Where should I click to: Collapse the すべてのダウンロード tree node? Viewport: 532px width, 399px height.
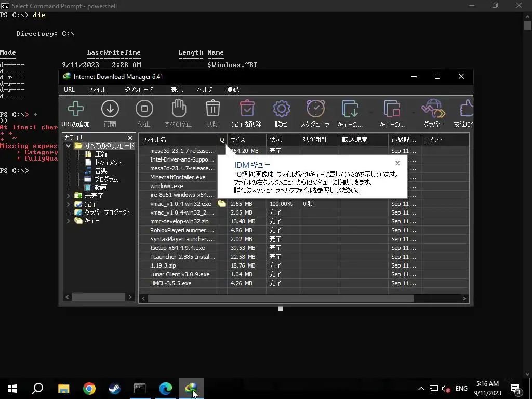pos(68,146)
